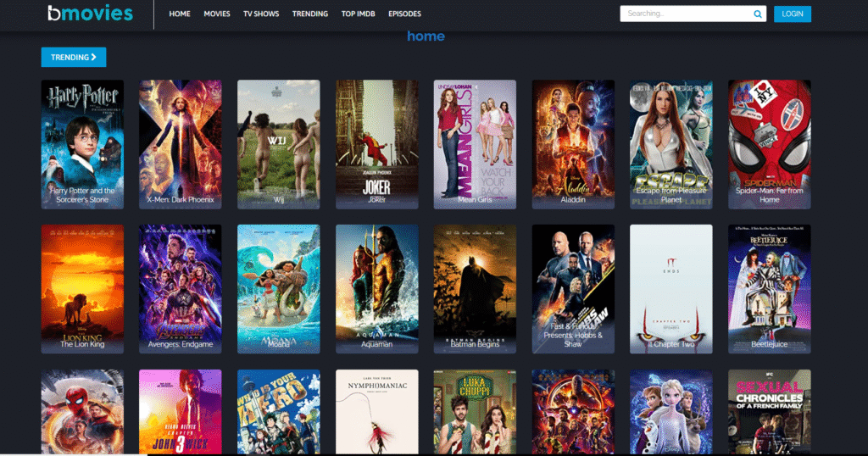Select Escape from Pleasure Planet poster
The height and width of the screenshot is (456, 868).
671,144
